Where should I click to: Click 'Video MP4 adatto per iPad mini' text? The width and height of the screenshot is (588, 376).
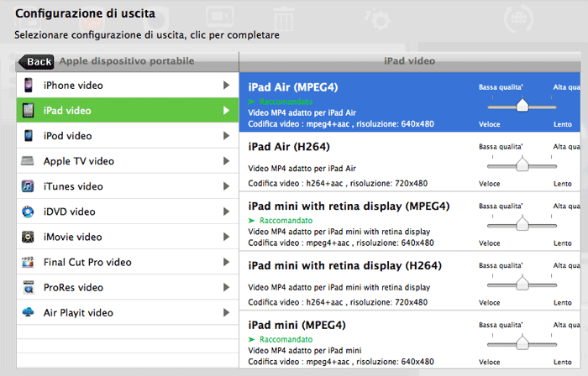coord(304,351)
